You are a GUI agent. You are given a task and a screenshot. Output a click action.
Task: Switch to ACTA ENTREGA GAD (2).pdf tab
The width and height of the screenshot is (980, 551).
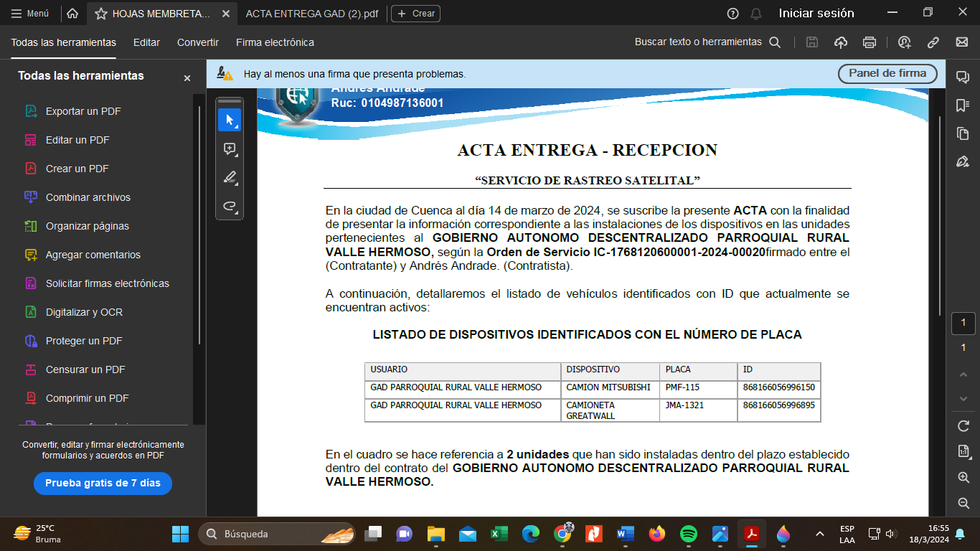point(311,14)
